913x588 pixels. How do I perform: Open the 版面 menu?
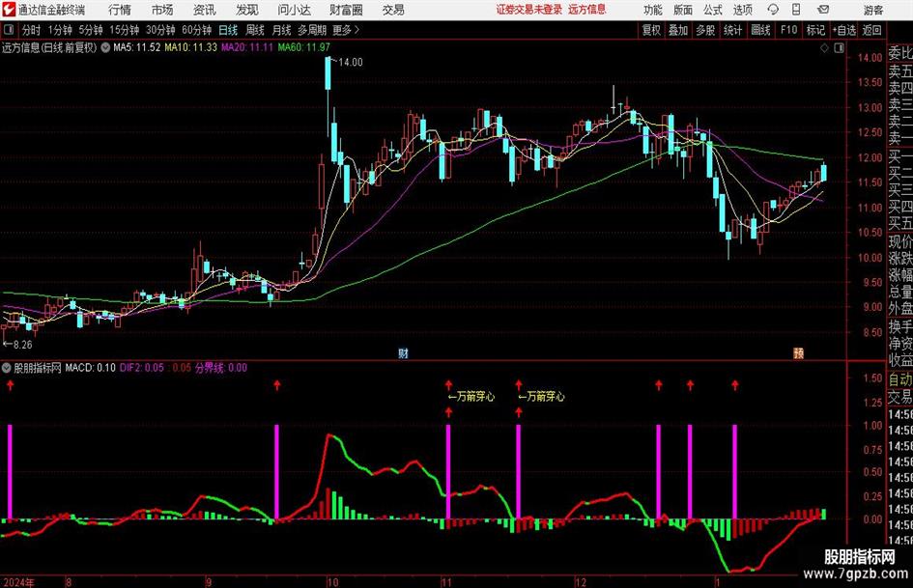tap(683, 10)
